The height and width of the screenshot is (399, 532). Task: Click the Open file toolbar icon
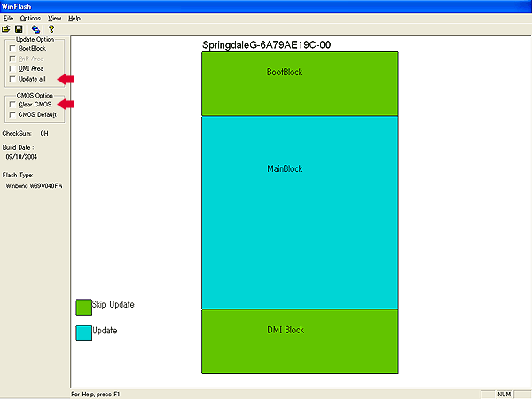point(7,28)
